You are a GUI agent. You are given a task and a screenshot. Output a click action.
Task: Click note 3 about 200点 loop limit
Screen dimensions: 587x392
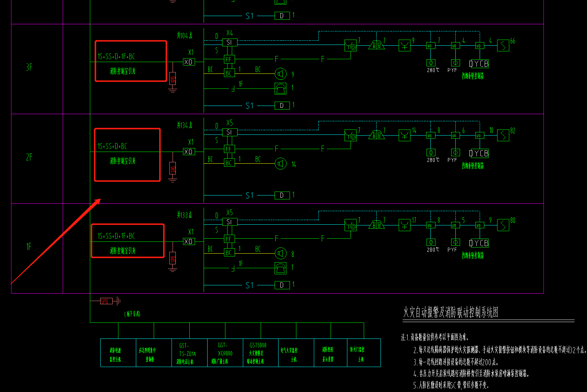pyautogui.click(x=456, y=362)
